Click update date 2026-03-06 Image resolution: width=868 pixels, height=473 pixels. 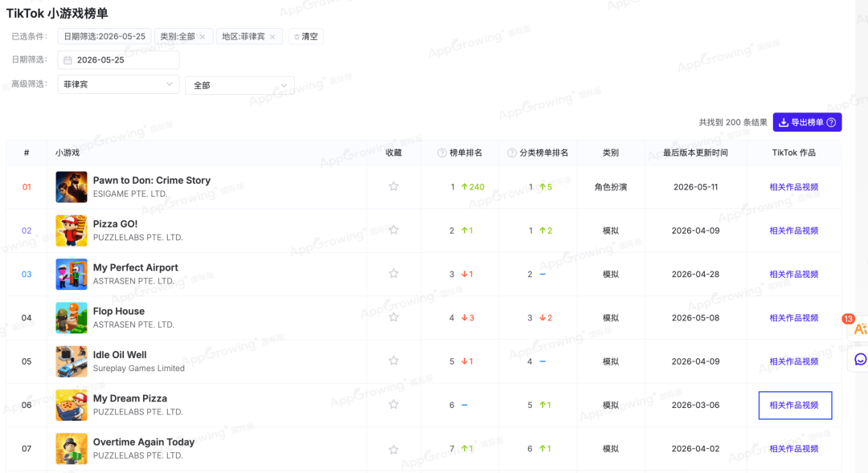click(695, 405)
